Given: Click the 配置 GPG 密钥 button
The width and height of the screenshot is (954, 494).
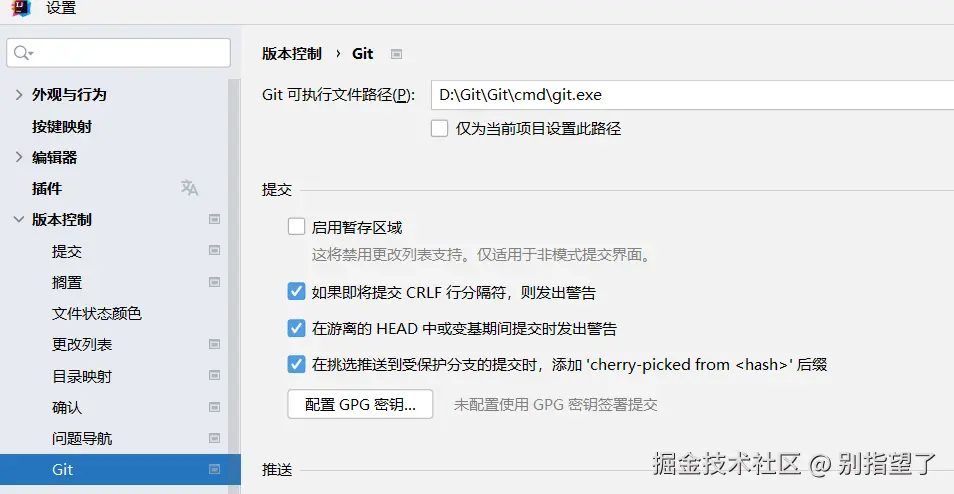Looking at the screenshot, I should pyautogui.click(x=360, y=404).
